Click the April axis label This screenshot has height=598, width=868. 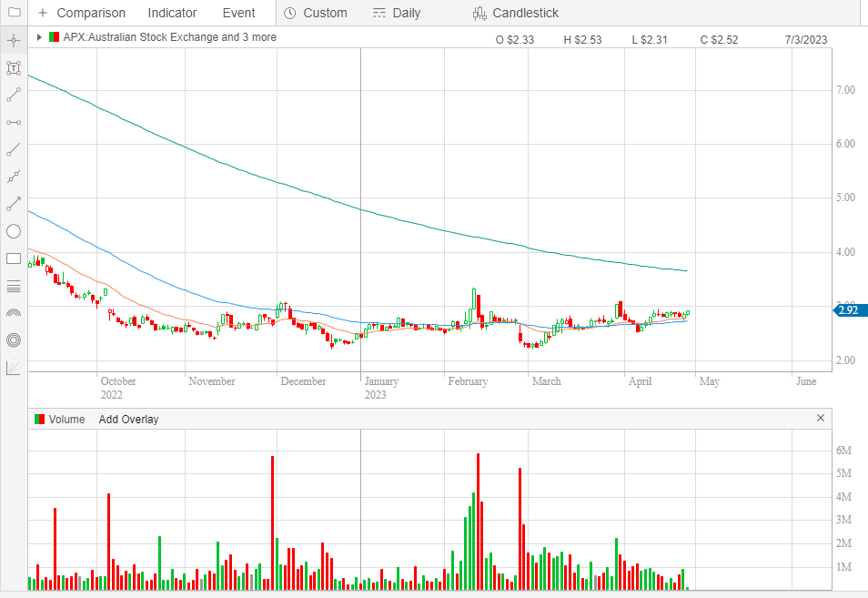tap(640, 381)
